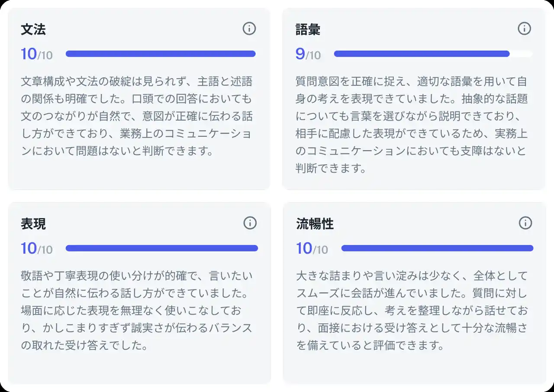The width and height of the screenshot is (554, 392).
Task: Click the 流暢性 feedback description text
Action: click(x=412, y=311)
